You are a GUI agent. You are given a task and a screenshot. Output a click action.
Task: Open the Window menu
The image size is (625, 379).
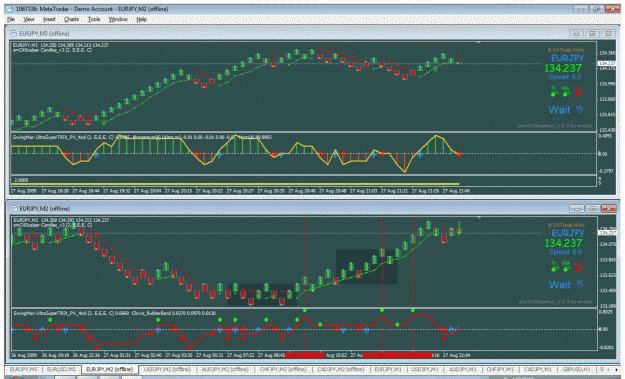click(118, 19)
